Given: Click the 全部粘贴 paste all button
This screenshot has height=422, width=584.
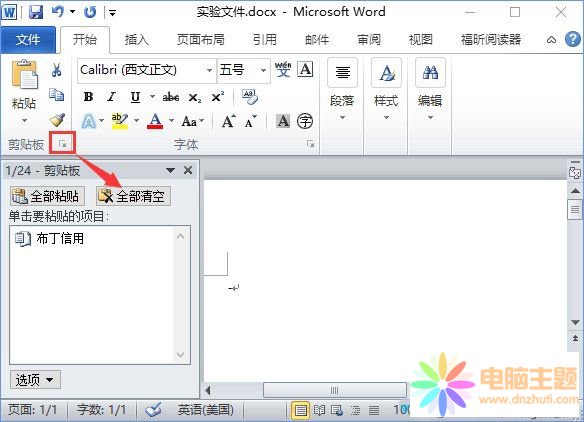Looking at the screenshot, I should (47, 196).
